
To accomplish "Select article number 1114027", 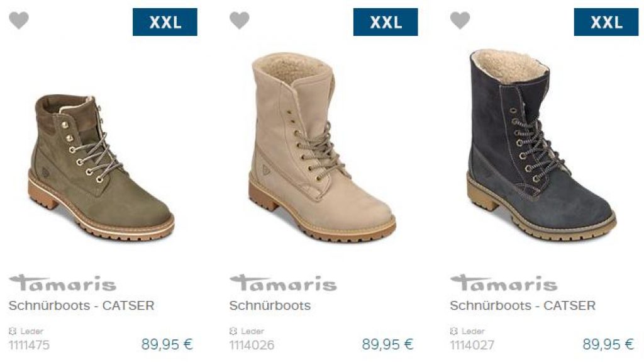I will (472, 345).
